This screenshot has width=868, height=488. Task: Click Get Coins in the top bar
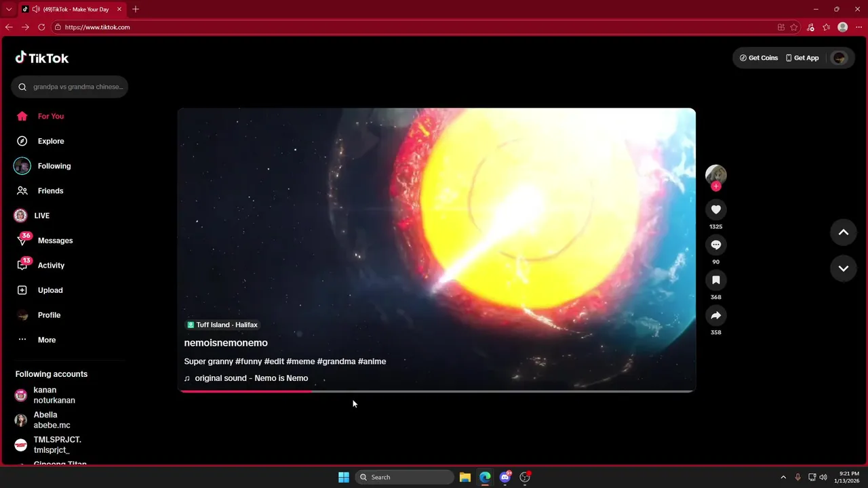pos(759,58)
